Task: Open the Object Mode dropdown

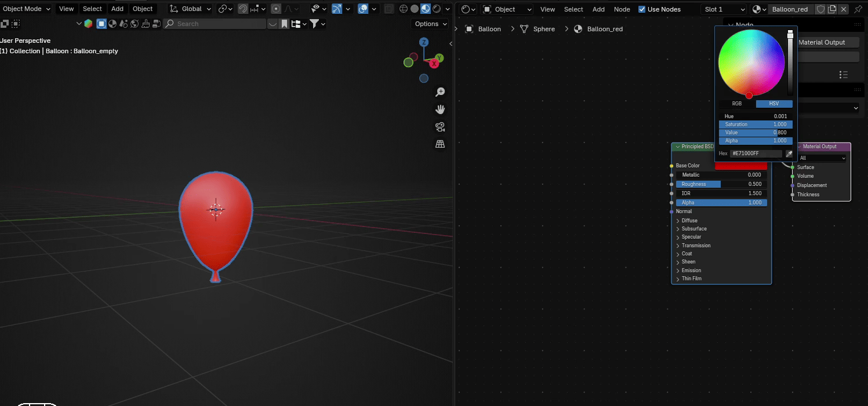Action: click(27, 9)
